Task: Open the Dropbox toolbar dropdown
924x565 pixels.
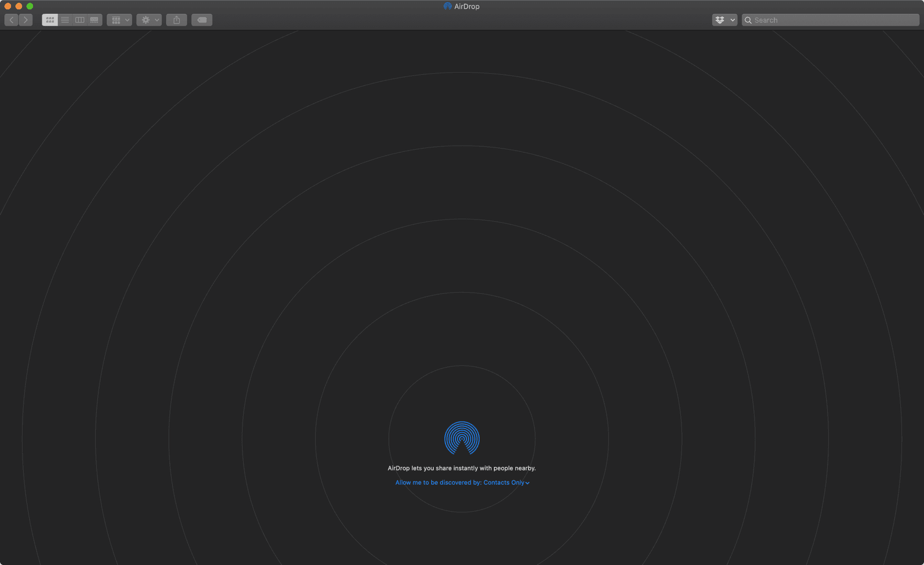Action: tap(724, 20)
